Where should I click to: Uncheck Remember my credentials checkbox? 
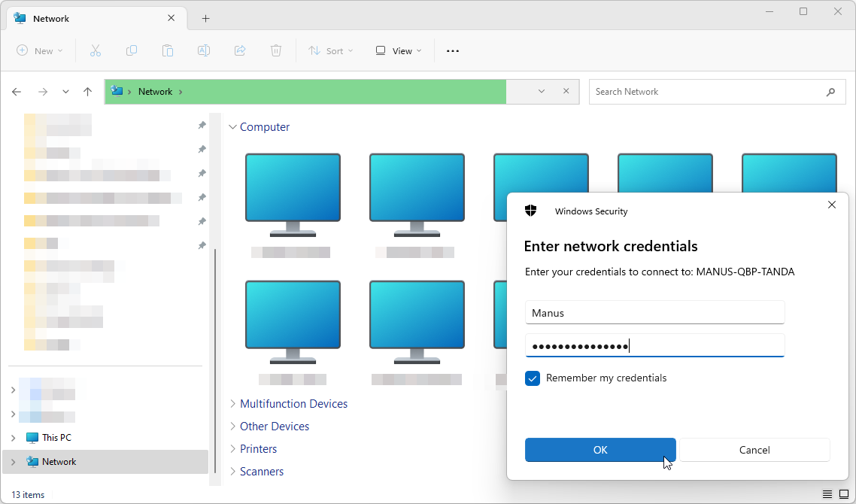(x=533, y=378)
